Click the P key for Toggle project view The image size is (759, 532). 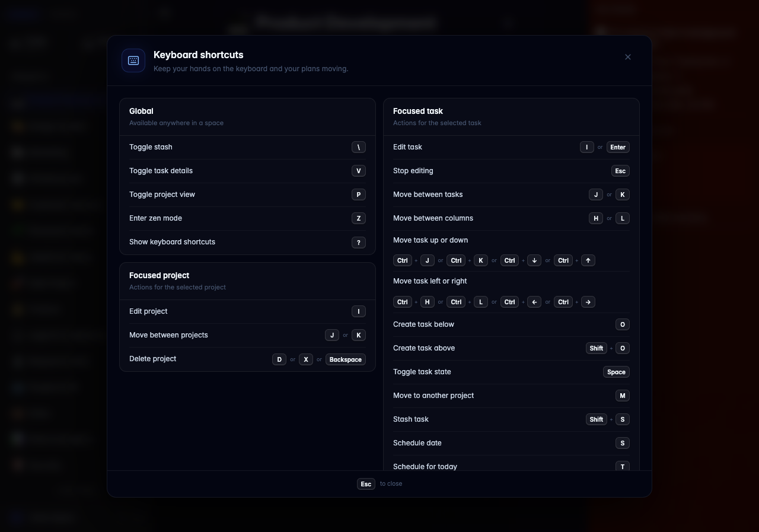tap(359, 195)
